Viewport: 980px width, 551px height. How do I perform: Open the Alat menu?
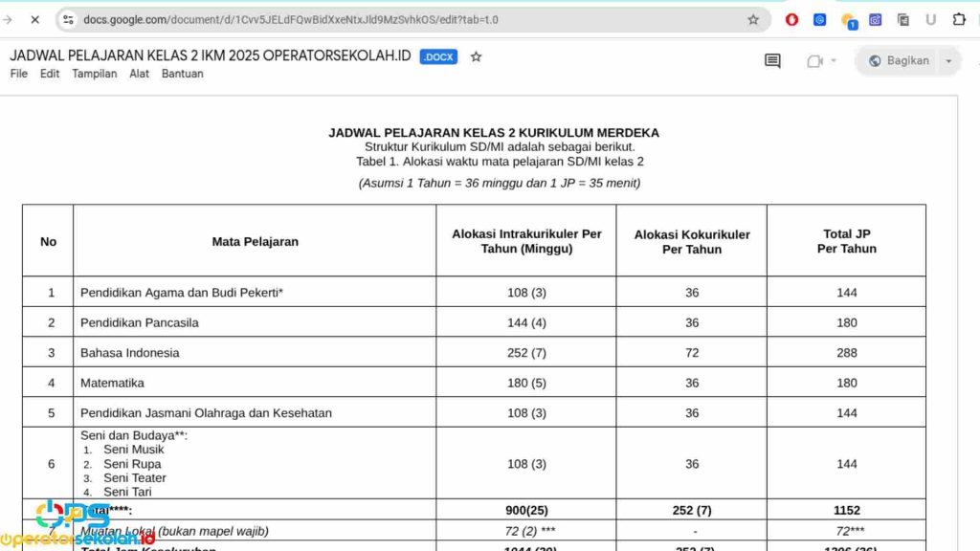139,74
